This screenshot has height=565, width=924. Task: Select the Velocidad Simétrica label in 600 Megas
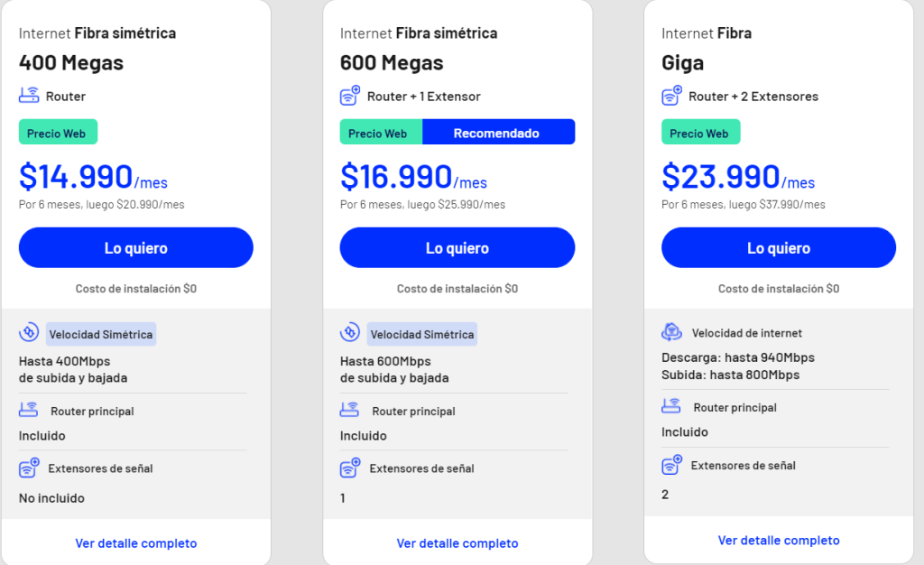pos(422,334)
